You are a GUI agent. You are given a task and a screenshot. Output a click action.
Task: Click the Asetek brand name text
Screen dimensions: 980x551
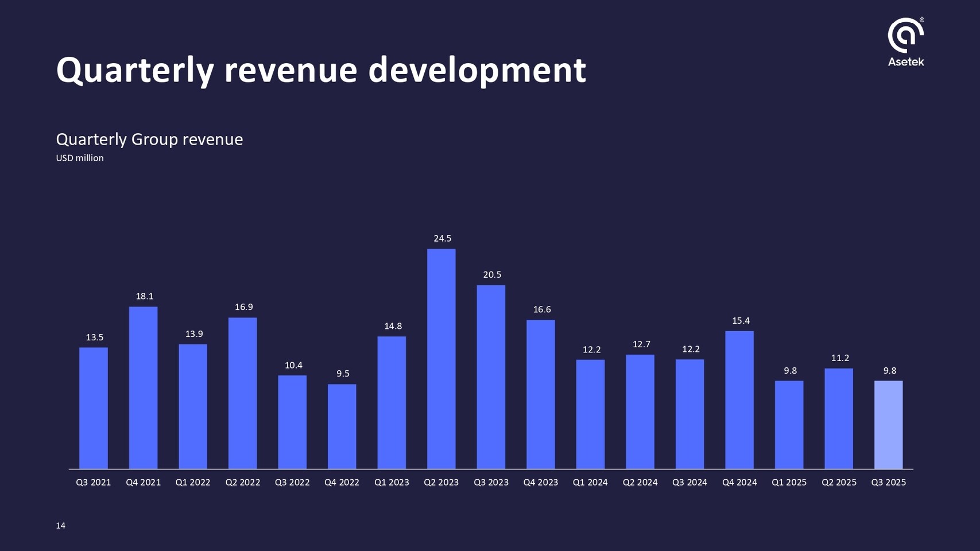905,62
